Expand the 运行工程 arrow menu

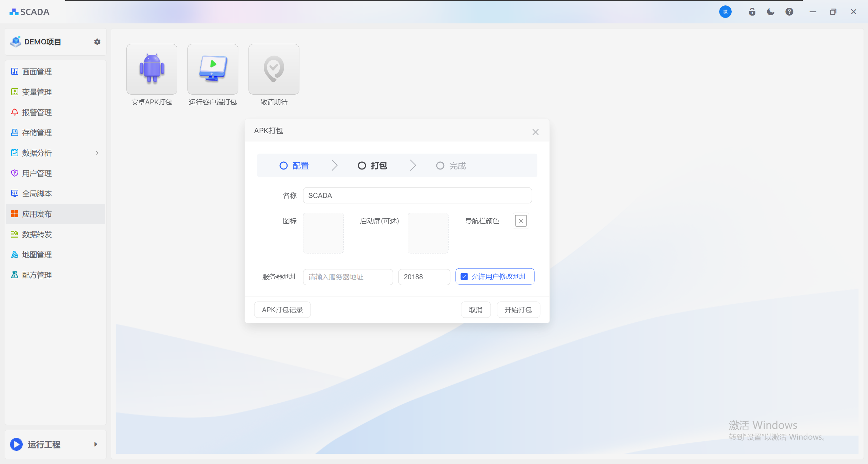click(96, 444)
